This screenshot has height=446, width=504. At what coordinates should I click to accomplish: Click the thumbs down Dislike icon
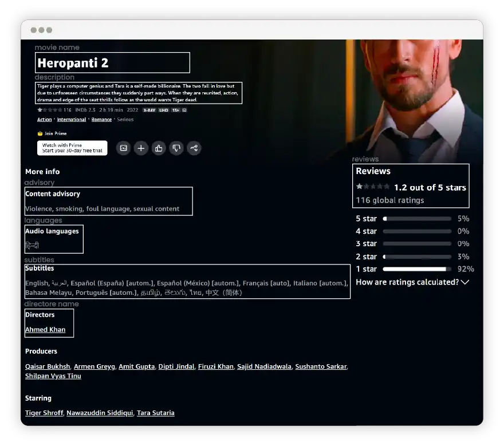coord(176,148)
